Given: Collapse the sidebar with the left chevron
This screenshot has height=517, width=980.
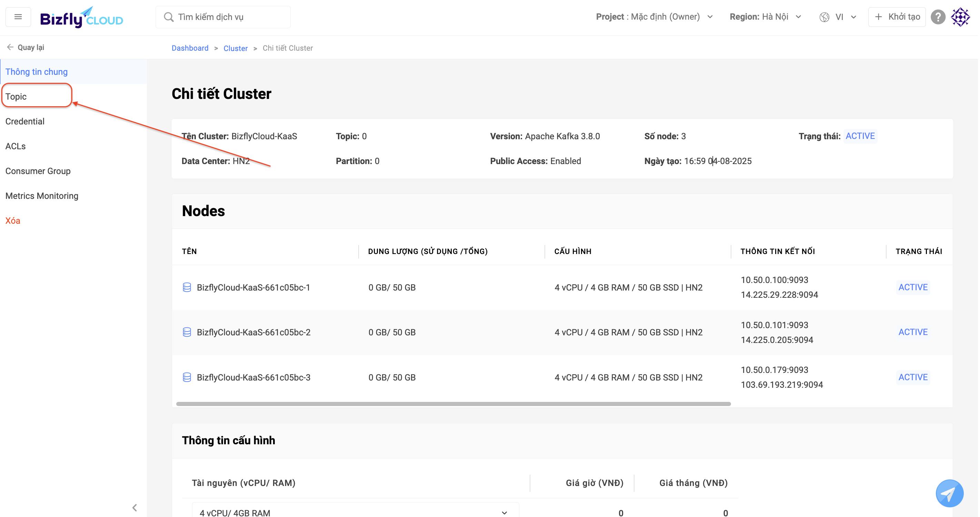Looking at the screenshot, I should [135, 507].
